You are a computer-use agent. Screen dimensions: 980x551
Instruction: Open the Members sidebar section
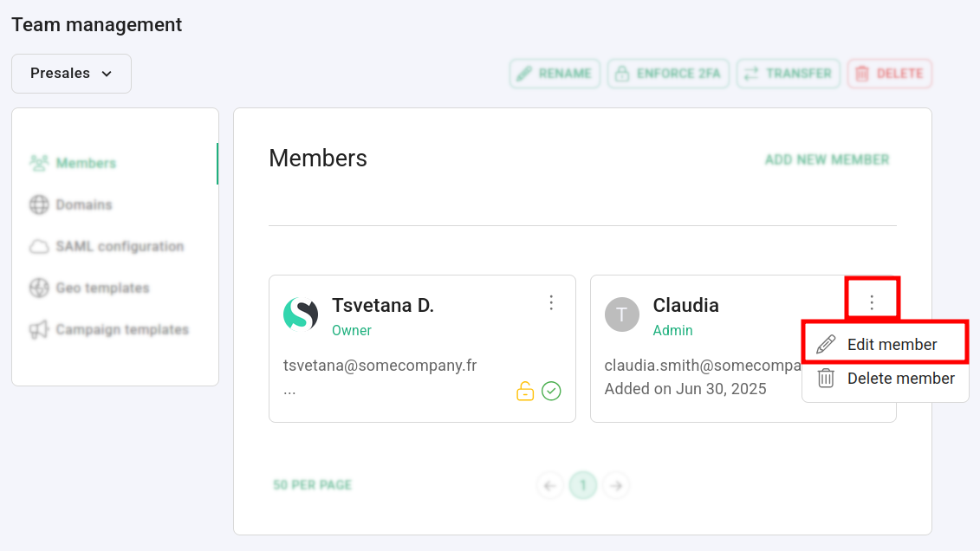pos(86,163)
